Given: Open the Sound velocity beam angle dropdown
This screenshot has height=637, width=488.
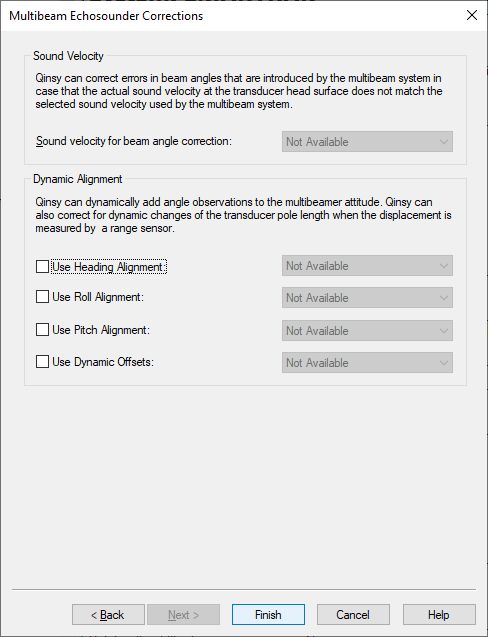Looking at the screenshot, I should [x=367, y=142].
